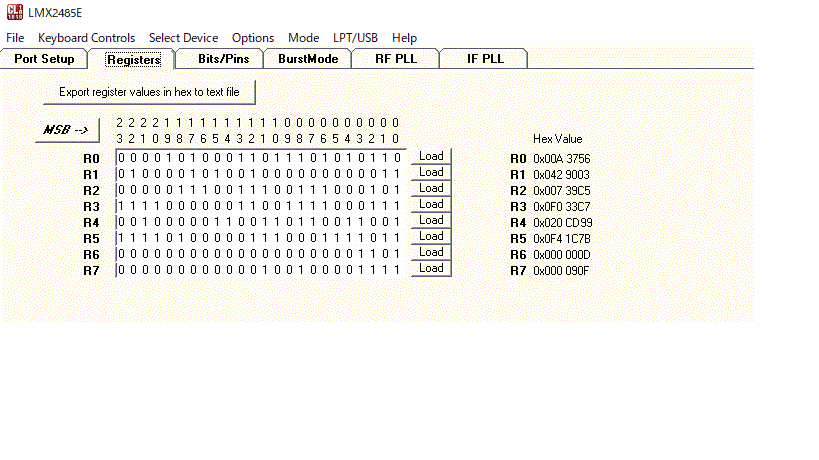Viewport: 819px width, 460px height.
Task: Load register R3
Action: [x=431, y=204]
